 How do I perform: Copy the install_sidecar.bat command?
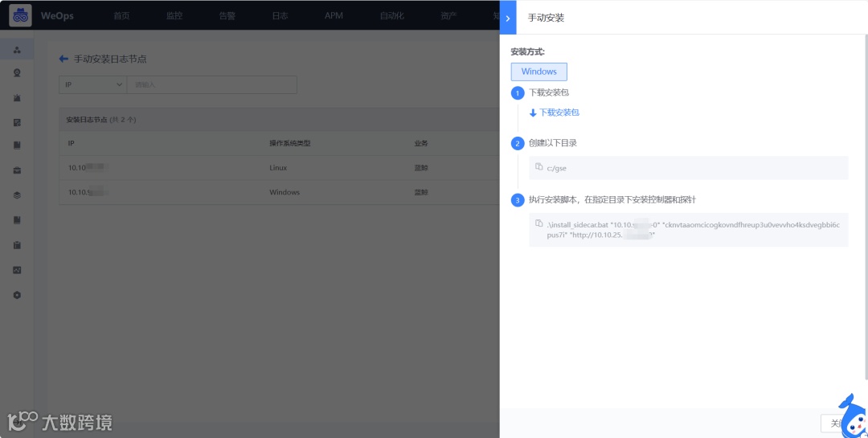[539, 223]
